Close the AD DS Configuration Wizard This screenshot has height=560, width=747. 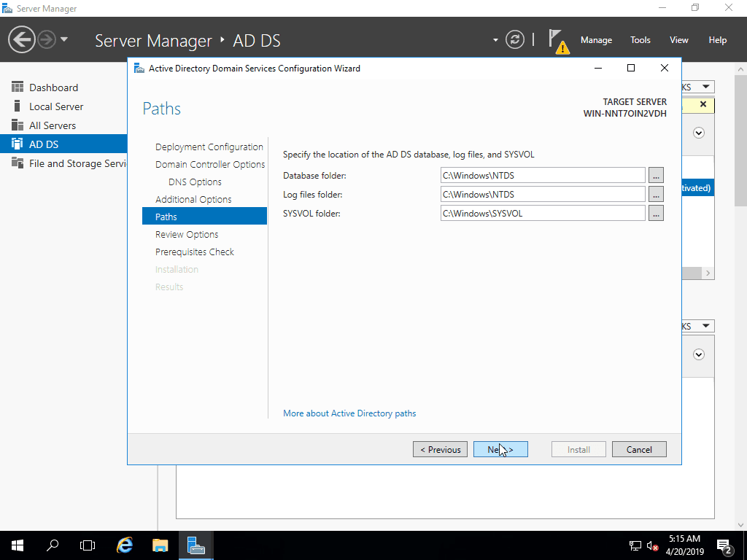coord(664,68)
